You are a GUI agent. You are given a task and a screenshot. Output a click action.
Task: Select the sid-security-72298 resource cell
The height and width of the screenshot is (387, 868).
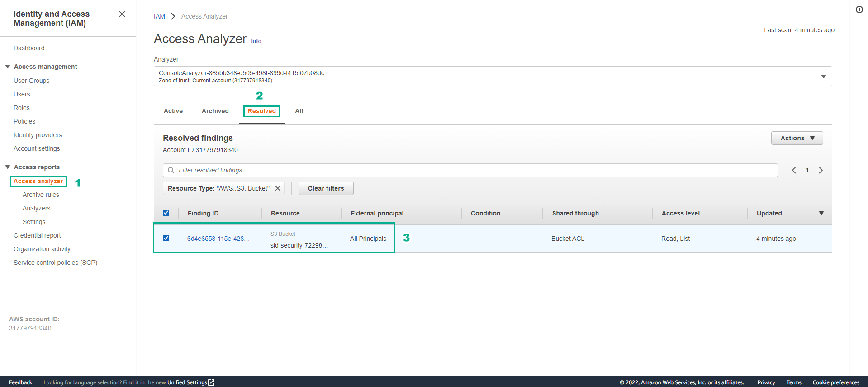pos(299,245)
